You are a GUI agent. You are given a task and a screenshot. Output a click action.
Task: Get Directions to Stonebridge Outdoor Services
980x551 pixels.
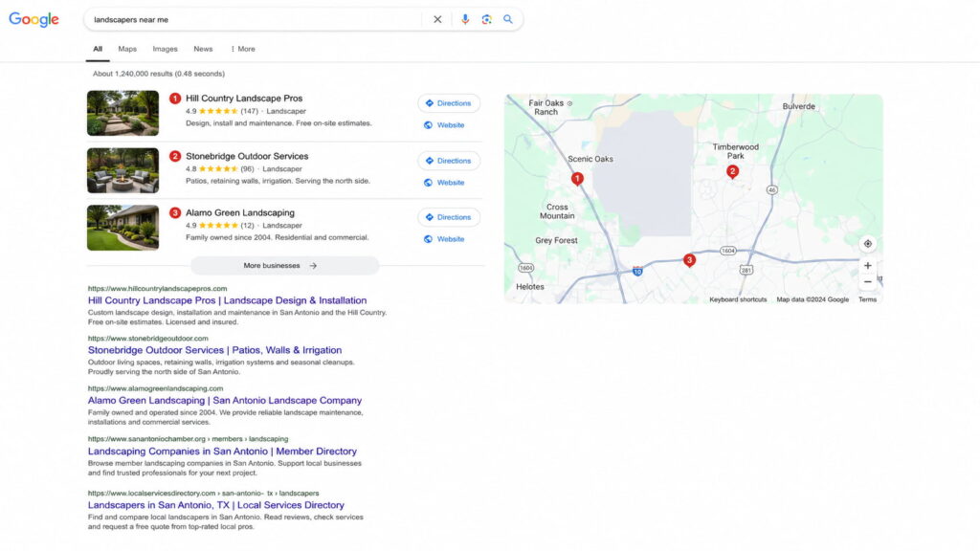[x=449, y=161]
